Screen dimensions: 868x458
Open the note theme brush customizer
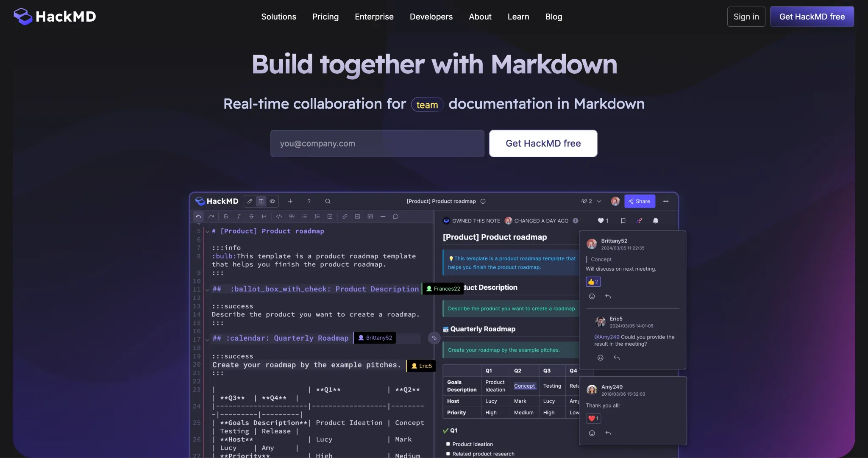tap(639, 220)
